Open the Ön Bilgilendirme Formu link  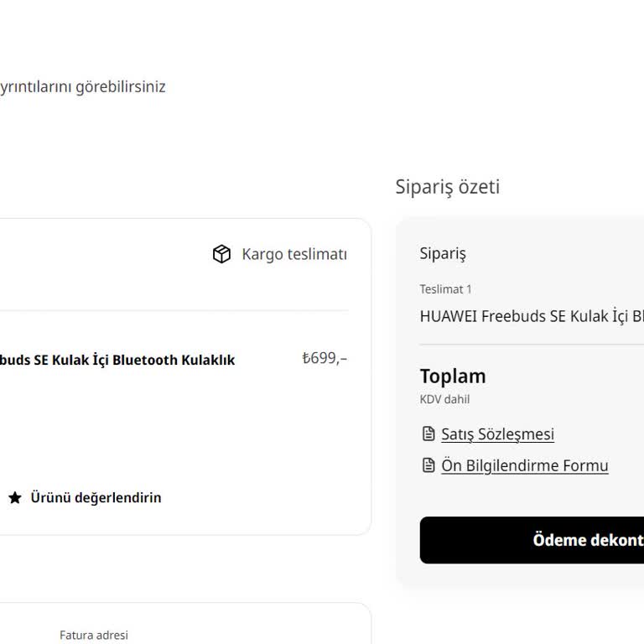coord(524,465)
